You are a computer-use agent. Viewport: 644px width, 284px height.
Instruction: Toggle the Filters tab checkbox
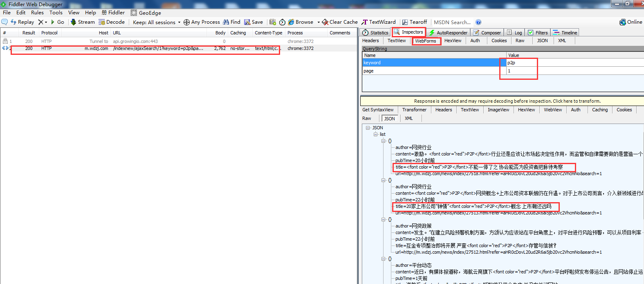coord(531,33)
